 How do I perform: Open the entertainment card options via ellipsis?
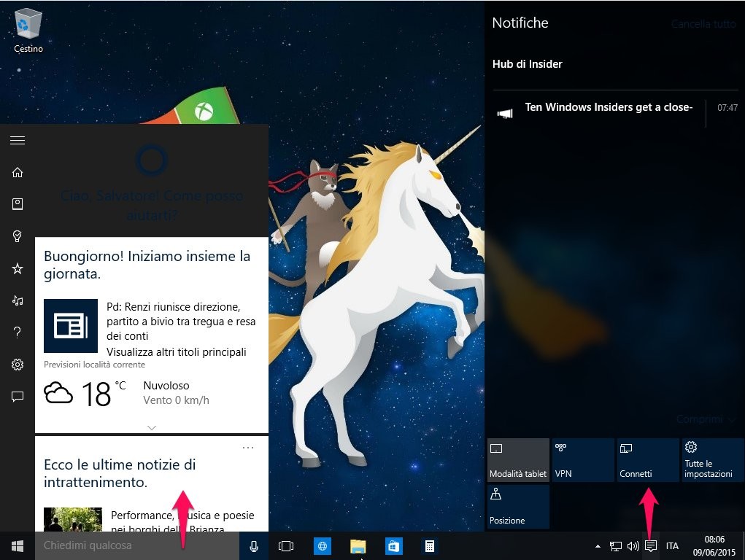pos(248,446)
